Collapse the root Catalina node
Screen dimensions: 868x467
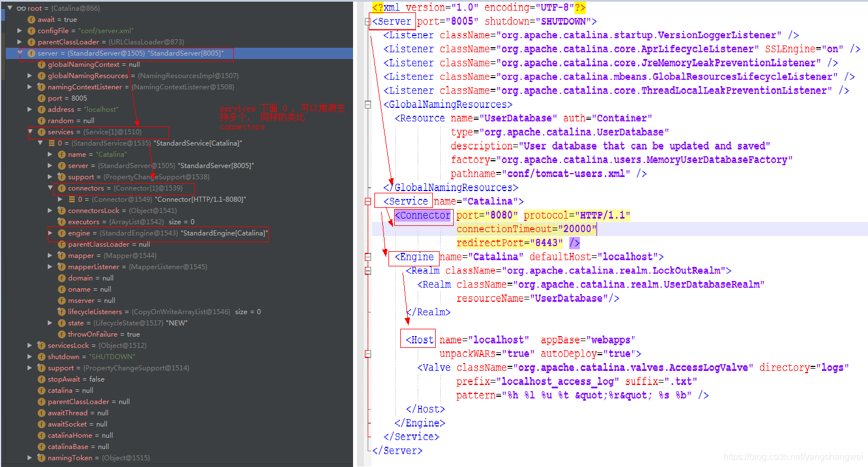(10, 8)
